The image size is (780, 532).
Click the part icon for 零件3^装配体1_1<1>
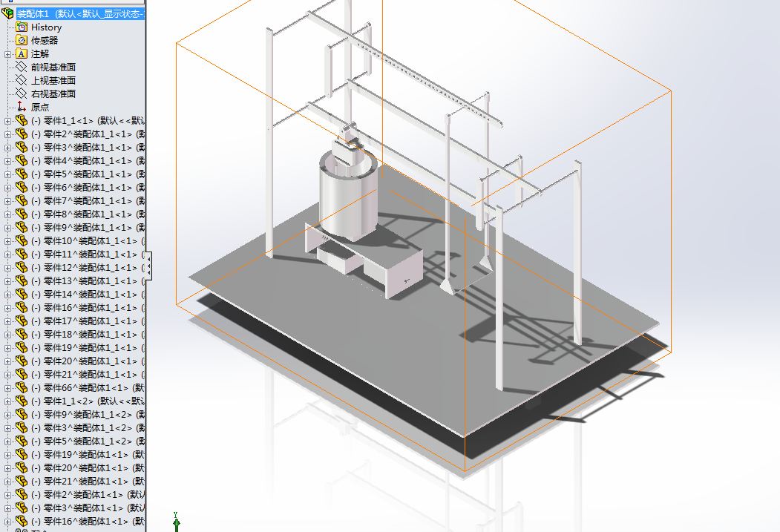point(22,147)
